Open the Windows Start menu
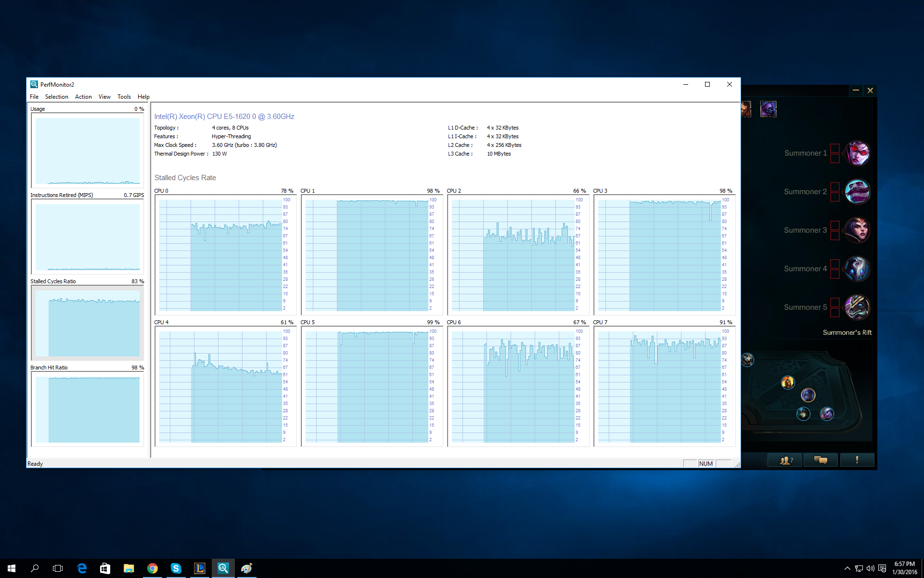 pos(12,568)
